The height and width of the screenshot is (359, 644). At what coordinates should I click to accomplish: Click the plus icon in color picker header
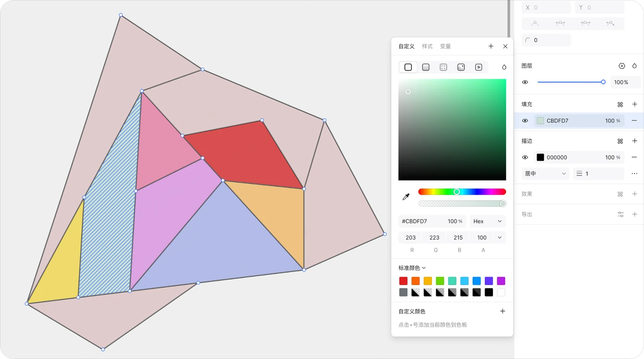[x=491, y=47]
